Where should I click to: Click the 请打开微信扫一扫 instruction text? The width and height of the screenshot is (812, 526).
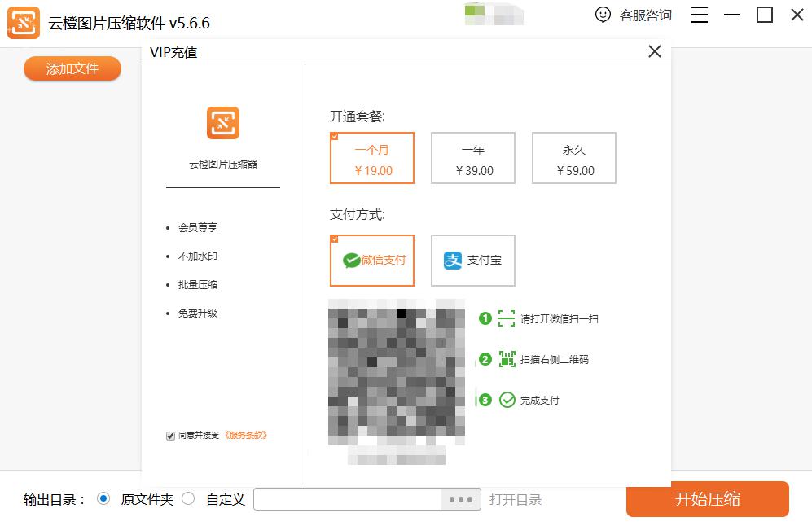coord(560,319)
